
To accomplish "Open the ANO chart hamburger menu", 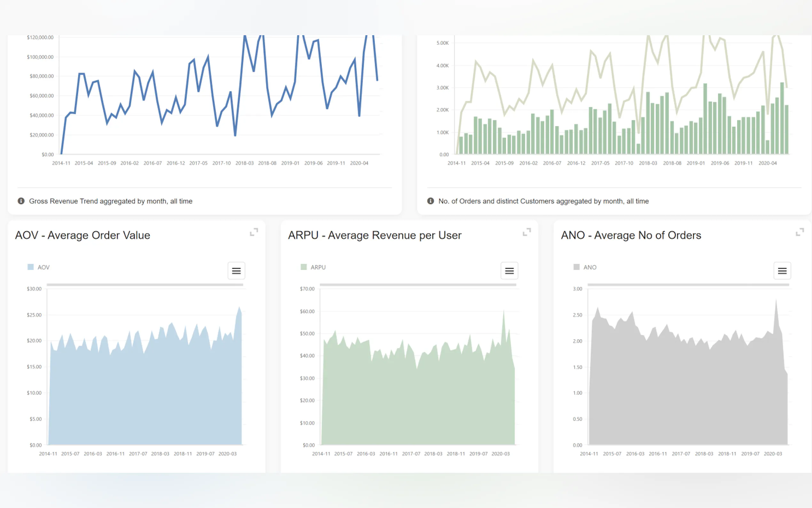I will click(782, 271).
